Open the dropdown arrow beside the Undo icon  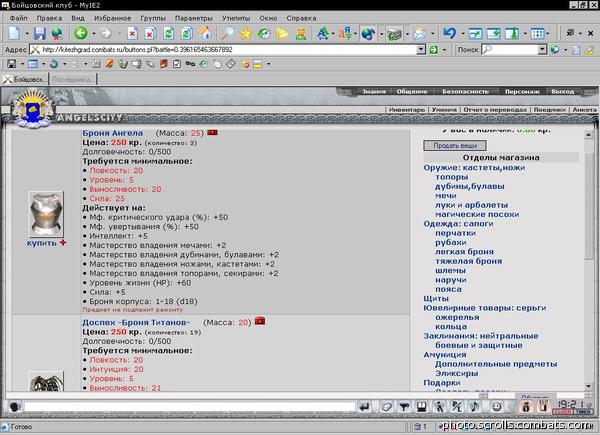tap(463, 34)
